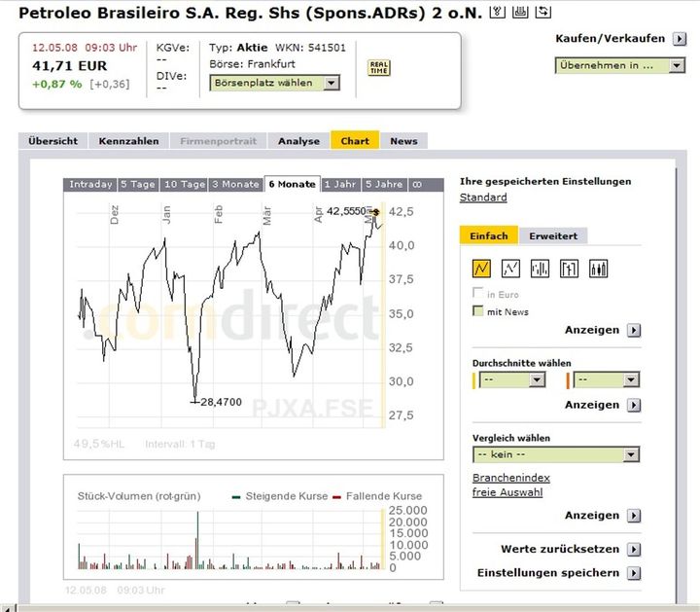Viewport: 700px width, 612px height.
Task: Choose the dotted line chart type icon
Action: pos(510,269)
